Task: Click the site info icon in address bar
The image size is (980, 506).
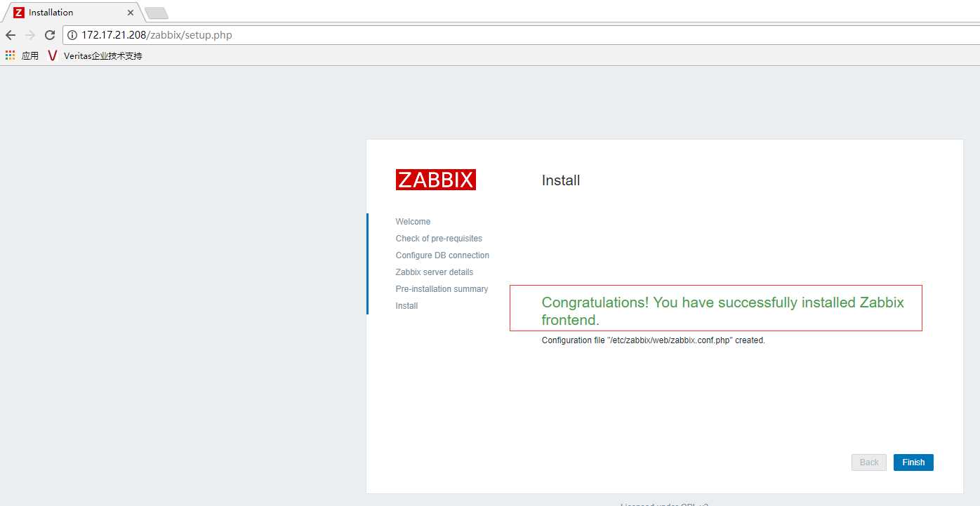Action: [72, 35]
